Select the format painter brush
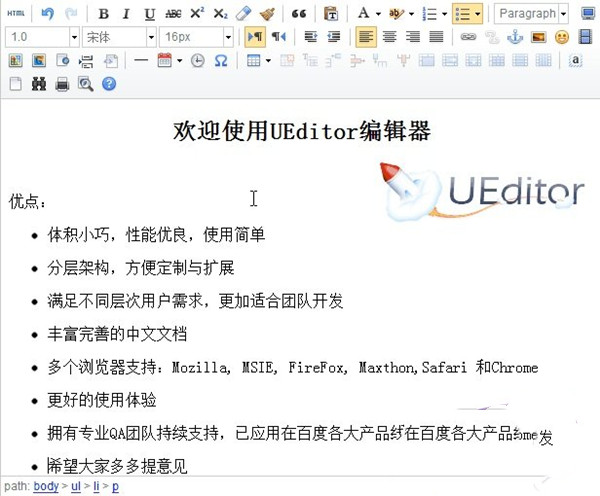 267,14
